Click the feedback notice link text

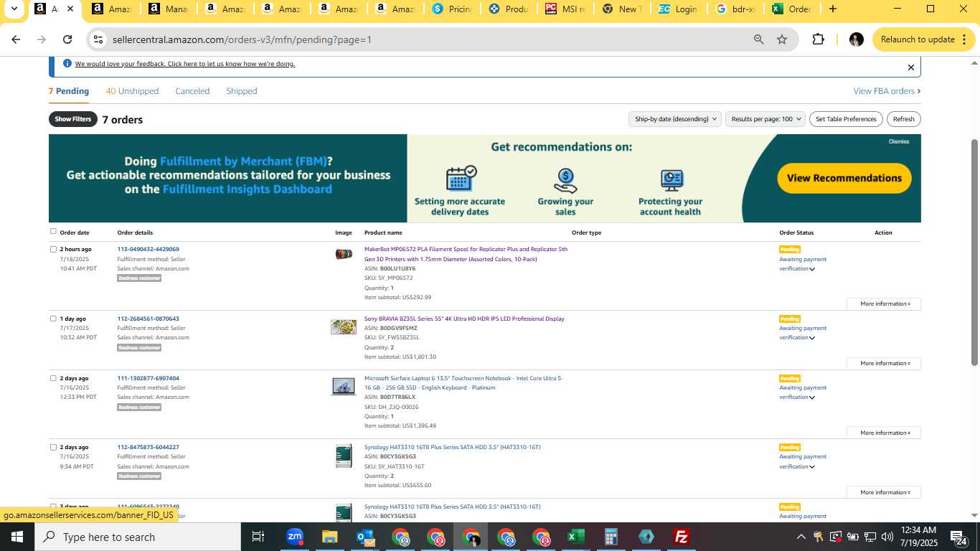tap(185, 64)
